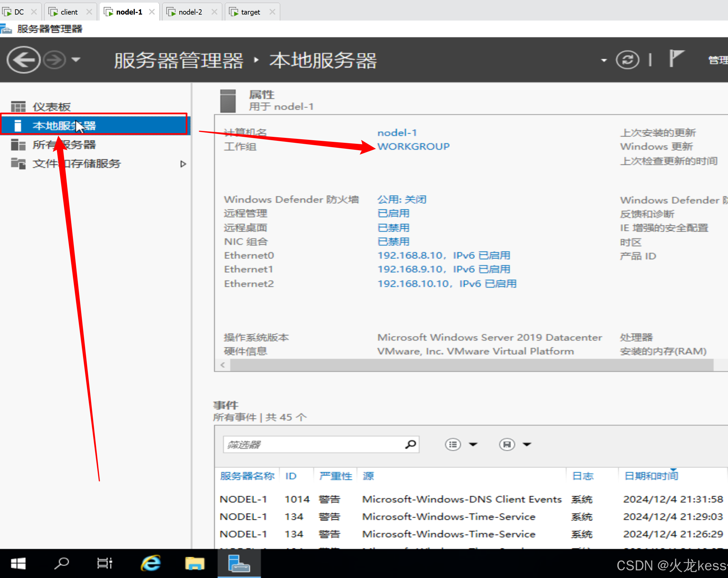
Task: Expand the navigation history dropdown arrow
Action: pos(76,60)
